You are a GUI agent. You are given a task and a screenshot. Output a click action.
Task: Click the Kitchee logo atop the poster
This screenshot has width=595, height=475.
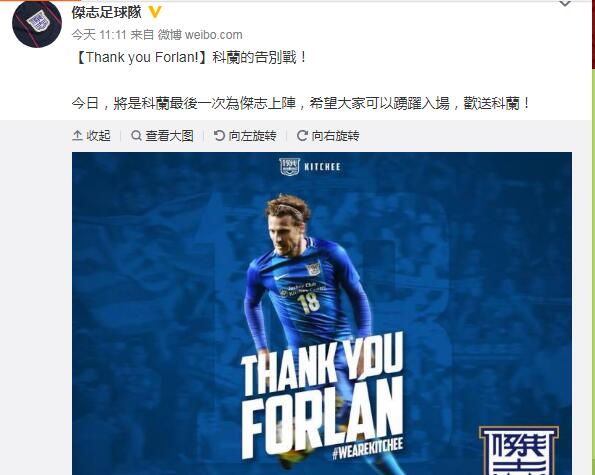310,167
